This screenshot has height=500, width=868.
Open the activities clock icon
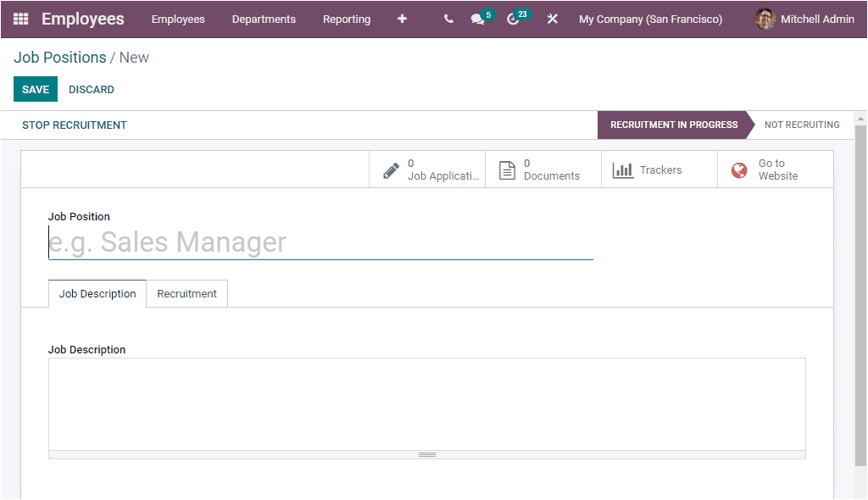[x=514, y=19]
